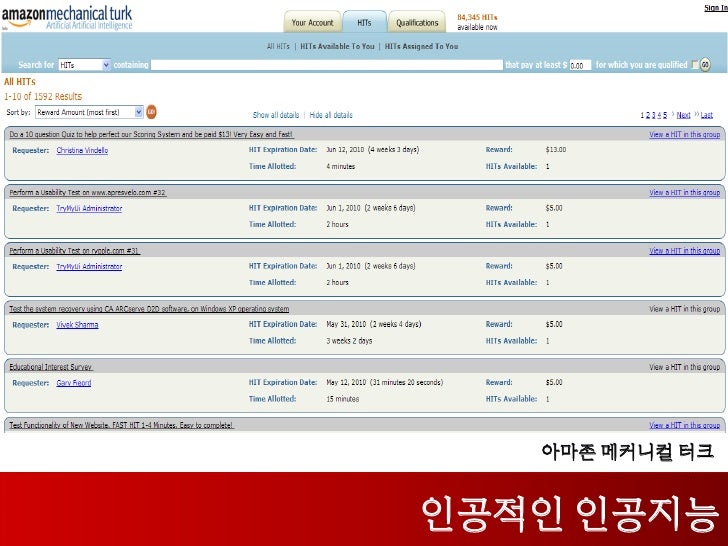
Task: View a HIT in the rypple.com #31 group
Action: click(684, 251)
